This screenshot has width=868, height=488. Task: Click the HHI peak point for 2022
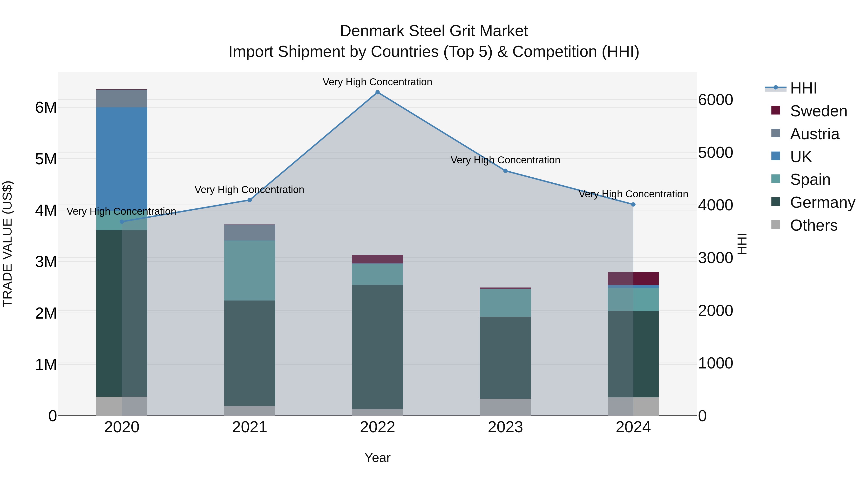click(x=377, y=92)
